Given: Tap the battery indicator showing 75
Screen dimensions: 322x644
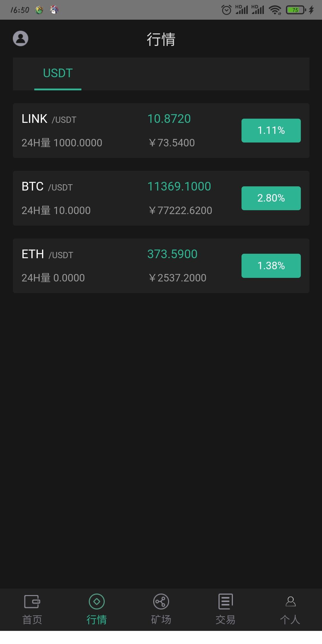Looking at the screenshot, I should click(x=296, y=10).
